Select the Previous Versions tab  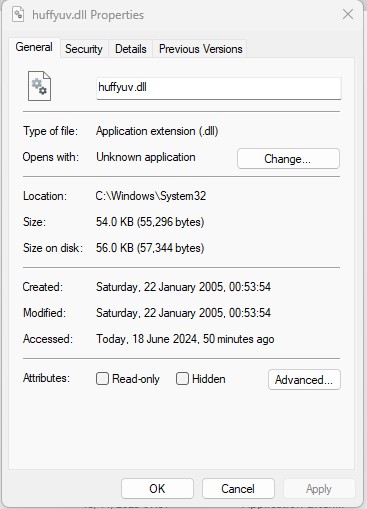click(200, 49)
